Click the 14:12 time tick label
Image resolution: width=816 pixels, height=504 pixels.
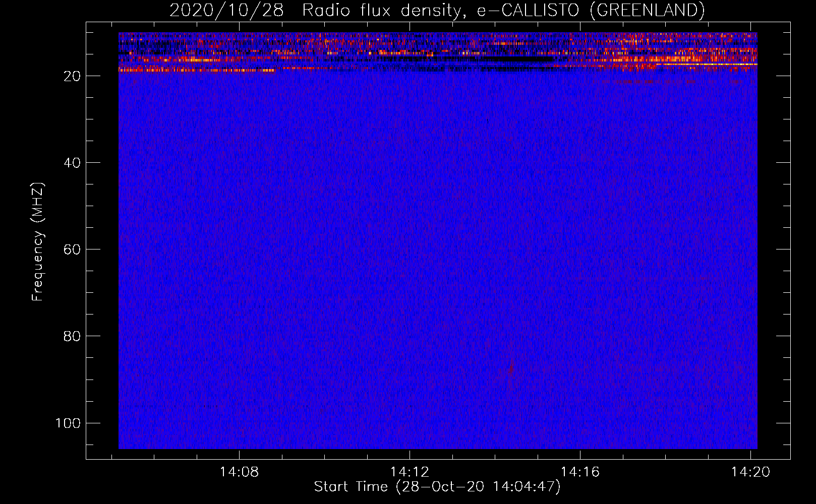(x=410, y=472)
